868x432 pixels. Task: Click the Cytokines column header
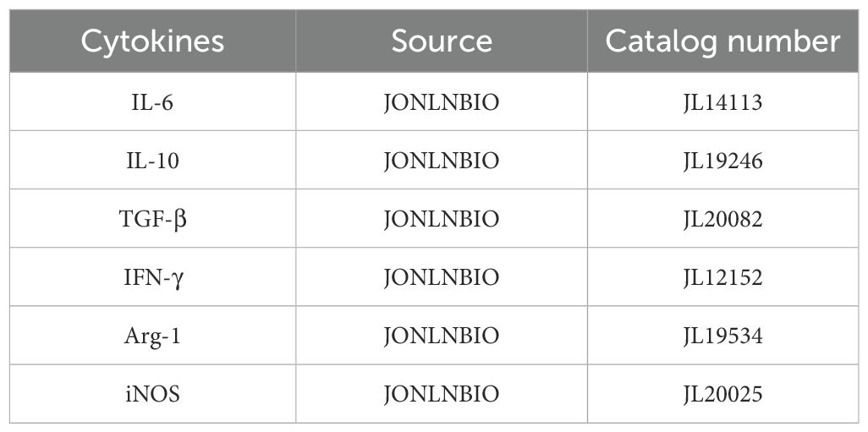(152, 41)
